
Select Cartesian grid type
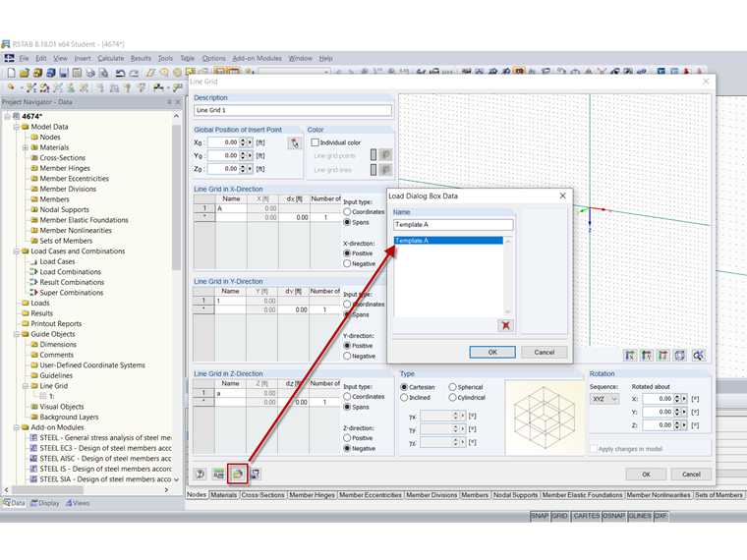[x=404, y=387]
